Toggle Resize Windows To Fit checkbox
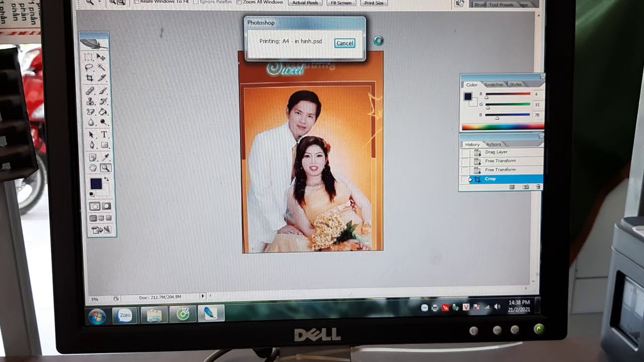This screenshot has width=644, height=362. (136, 2)
